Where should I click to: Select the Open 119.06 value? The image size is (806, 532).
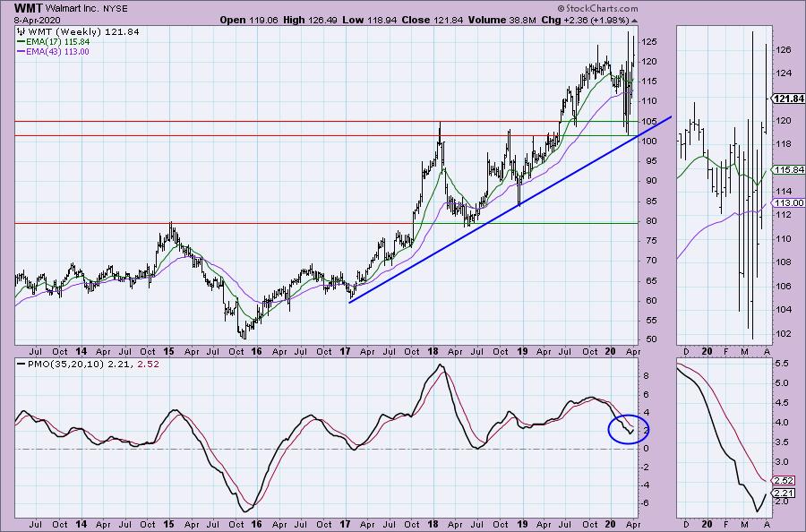coord(249,20)
